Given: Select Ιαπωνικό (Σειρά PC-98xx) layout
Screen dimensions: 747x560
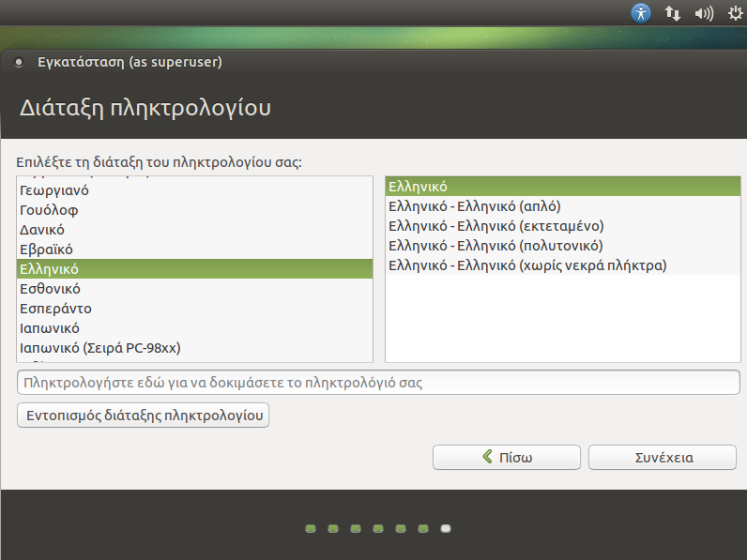Looking at the screenshot, I should click(99, 348).
